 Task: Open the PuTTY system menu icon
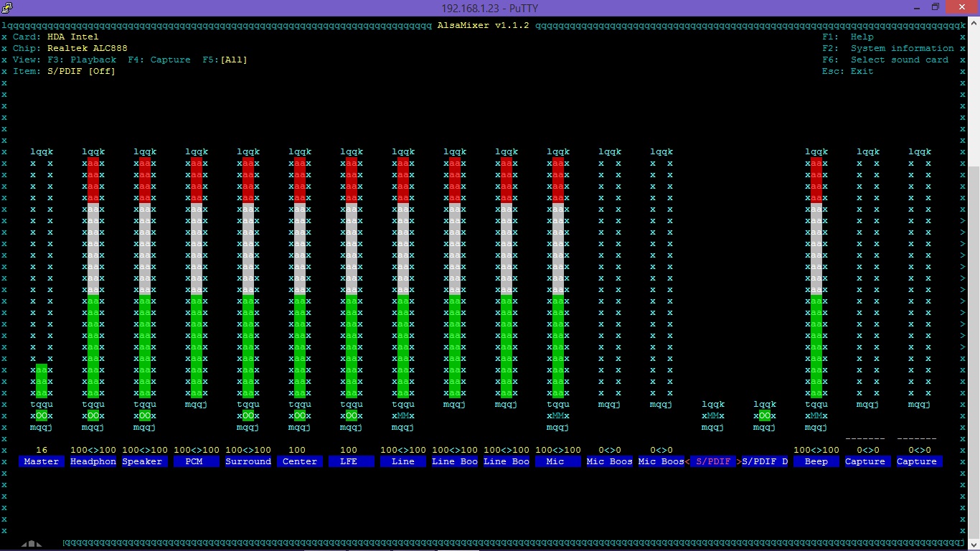tap(6, 8)
